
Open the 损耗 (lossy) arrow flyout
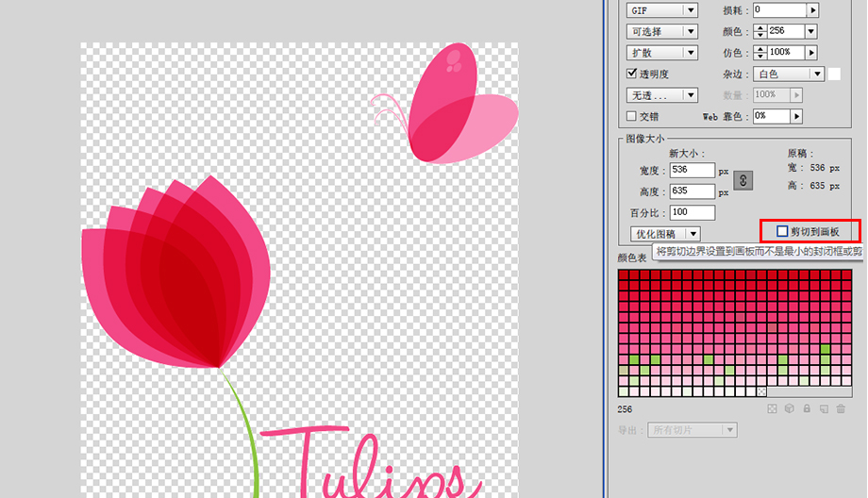813,10
